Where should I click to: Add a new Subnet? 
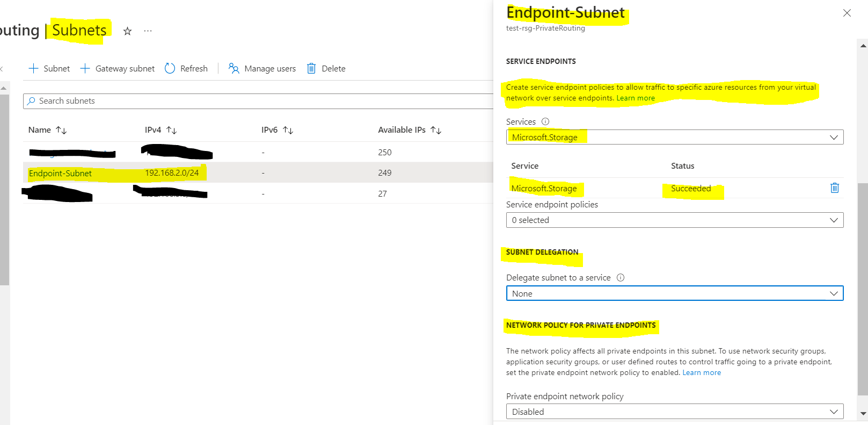point(48,68)
